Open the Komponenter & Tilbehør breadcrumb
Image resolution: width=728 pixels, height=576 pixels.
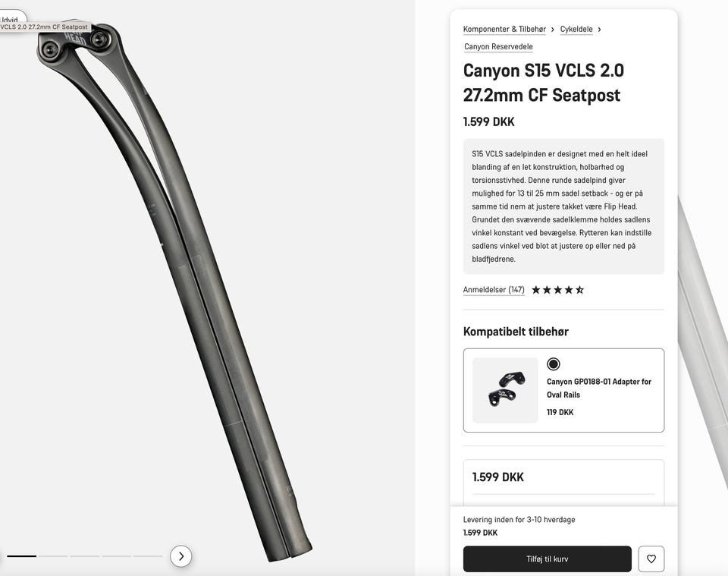(504, 30)
